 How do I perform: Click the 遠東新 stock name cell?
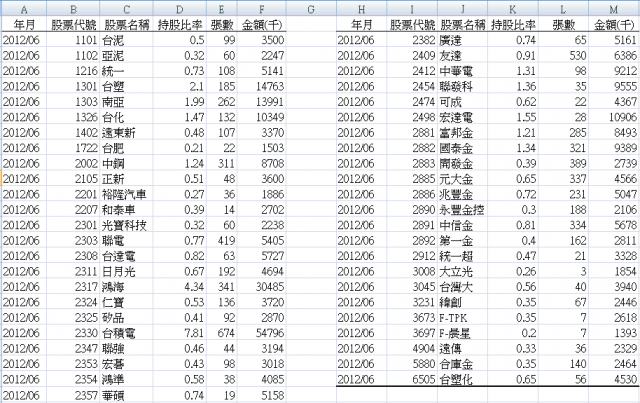127,133
